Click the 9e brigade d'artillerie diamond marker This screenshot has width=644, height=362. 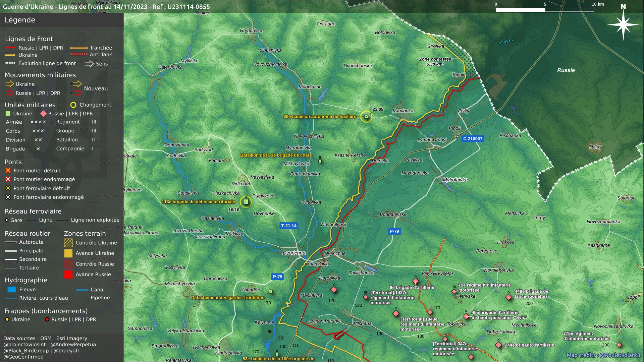(x=416, y=281)
